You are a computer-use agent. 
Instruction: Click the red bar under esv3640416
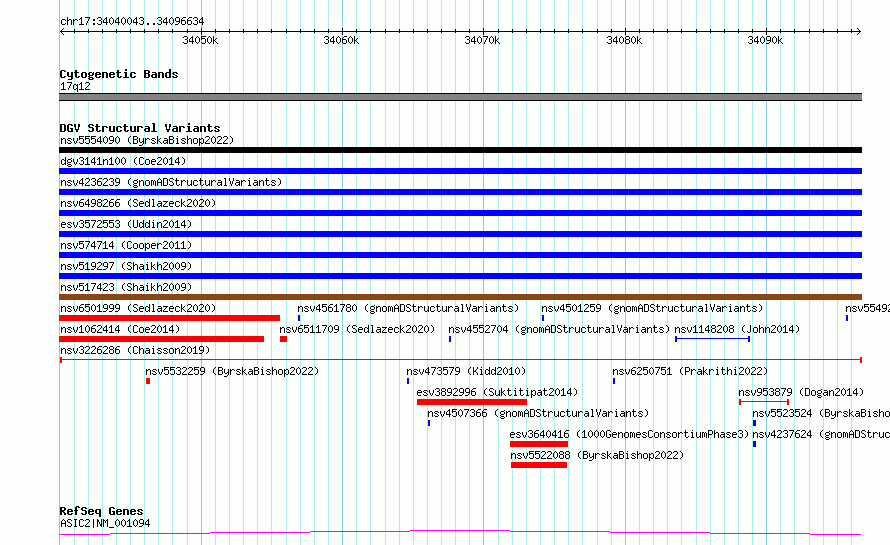[x=539, y=444]
